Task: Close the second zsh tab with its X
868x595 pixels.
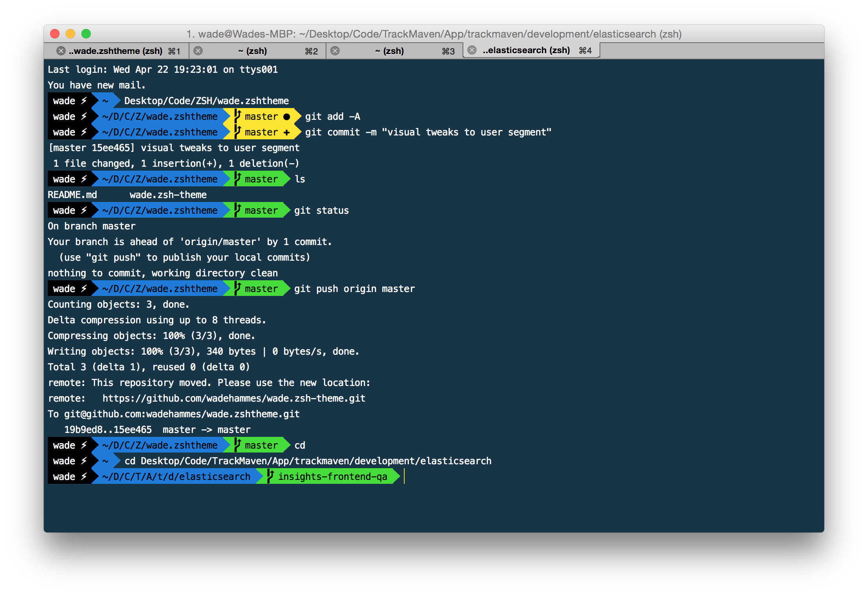Action: coord(198,51)
